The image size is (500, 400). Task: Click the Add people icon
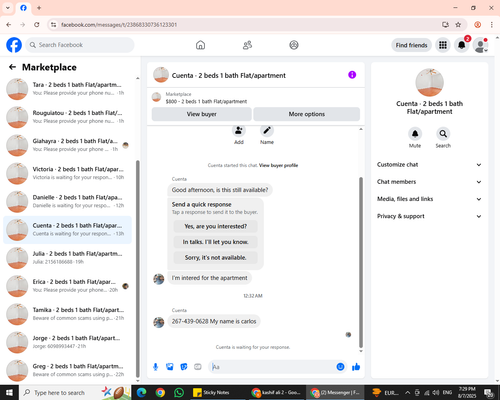pos(239,130)
